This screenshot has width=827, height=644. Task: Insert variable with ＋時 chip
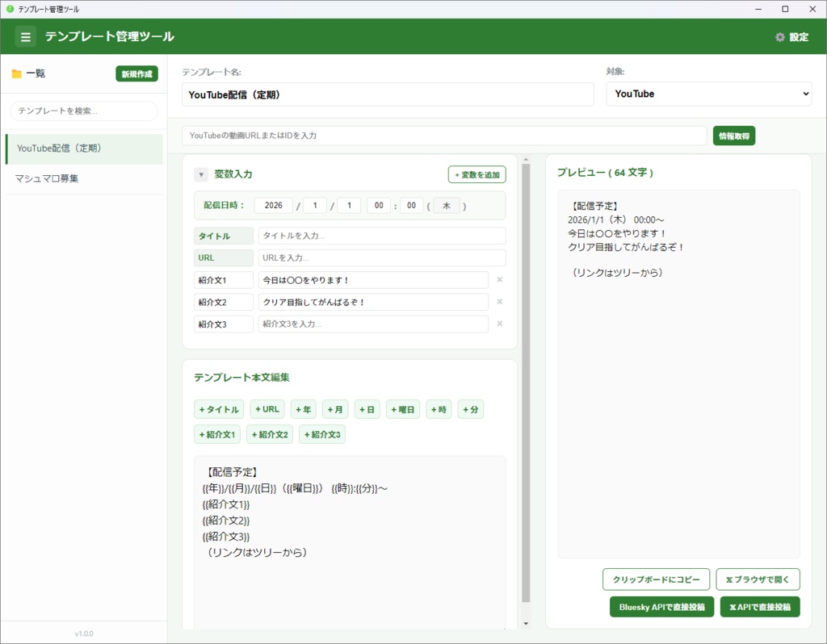439,409
